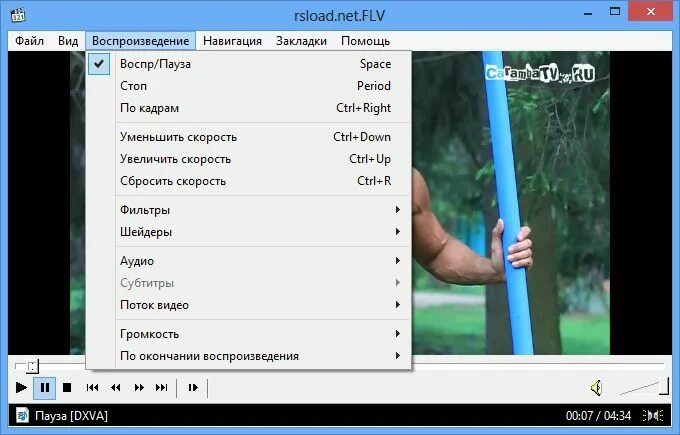
Task: Maximize the player window
Action: click(615, 12)
